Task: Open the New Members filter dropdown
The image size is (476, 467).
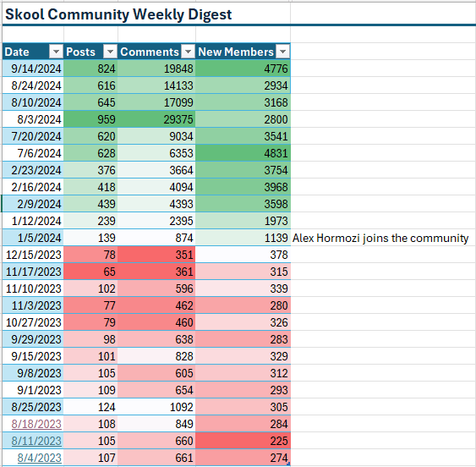Action: click(x=282, y=52)
